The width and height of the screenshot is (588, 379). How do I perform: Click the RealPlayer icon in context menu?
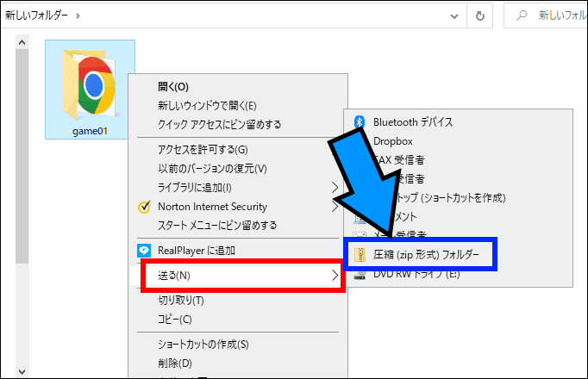point(144,250)
